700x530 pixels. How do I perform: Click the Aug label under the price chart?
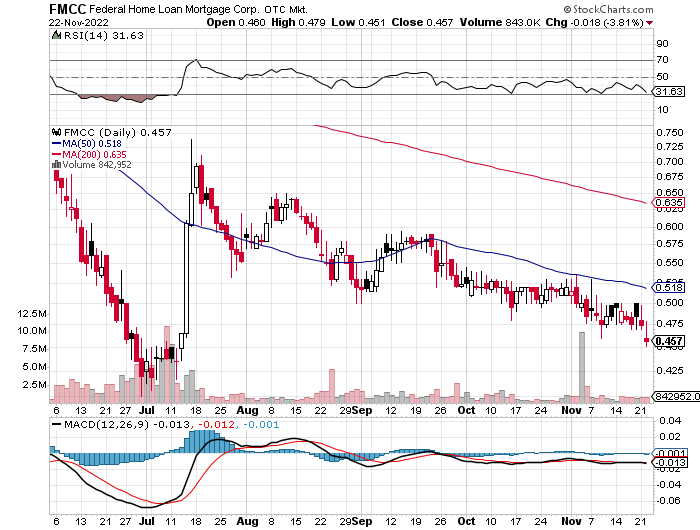tap(247, 410)
